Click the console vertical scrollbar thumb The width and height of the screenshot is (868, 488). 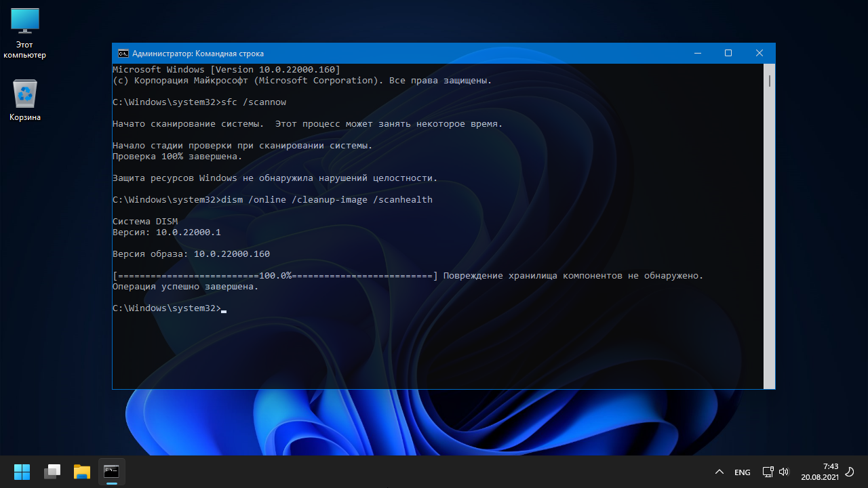(770, 81)
